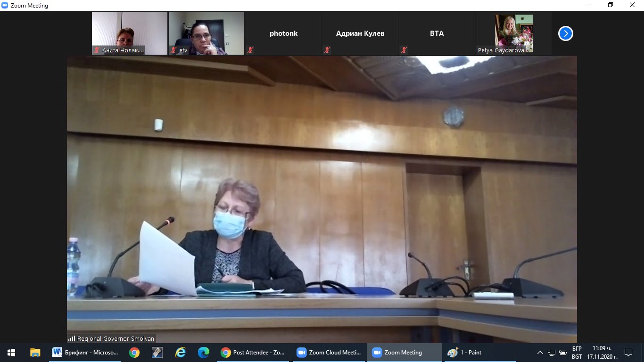Open the Windows Start menu
644x362 pixels.
tap(11, 353)
